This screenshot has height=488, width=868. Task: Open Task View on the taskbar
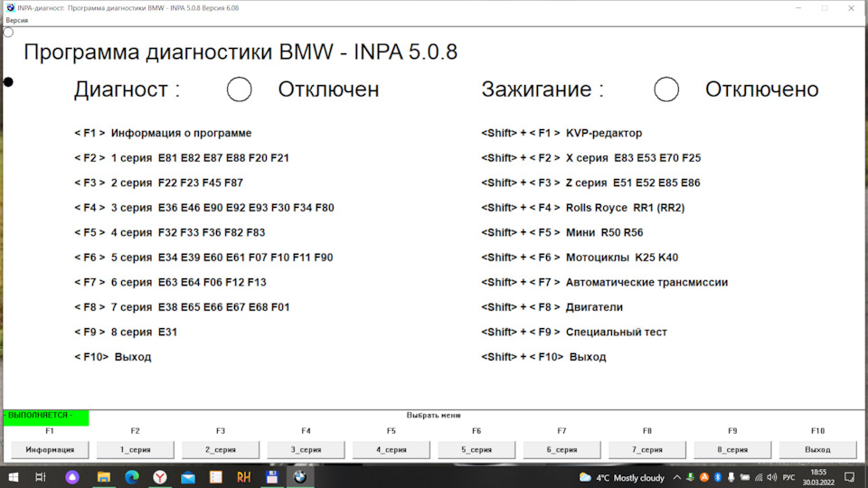point(41,477)
